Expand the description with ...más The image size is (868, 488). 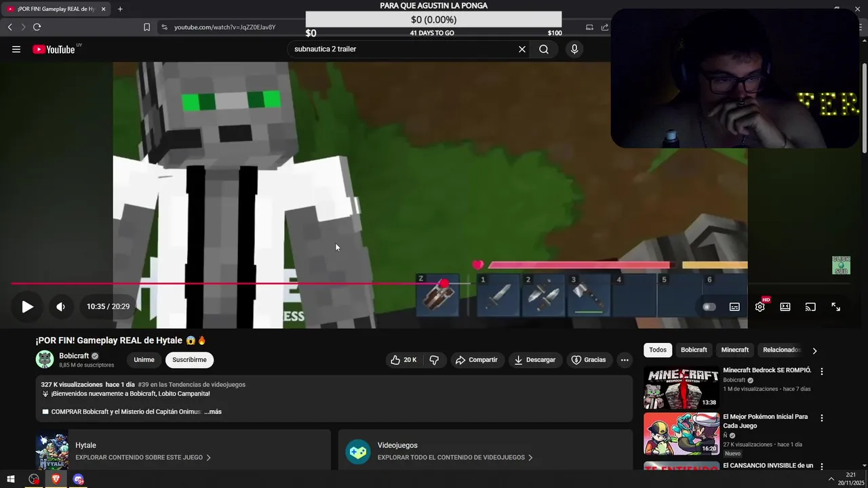click(213, 411)
